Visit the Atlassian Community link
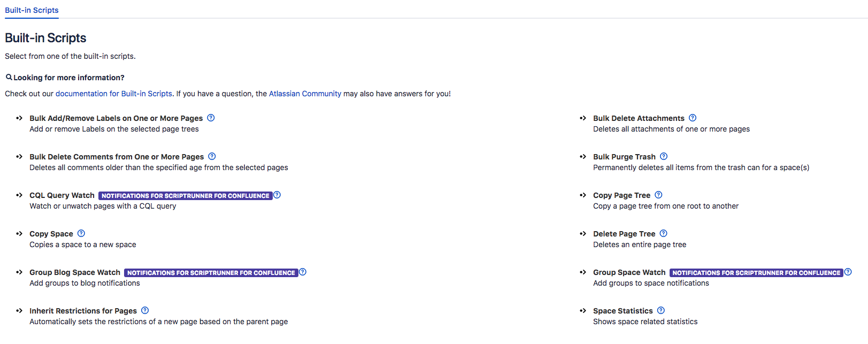The width and height of the screenshot is (868, 344). pyautogui.click(x=305, y=94)
